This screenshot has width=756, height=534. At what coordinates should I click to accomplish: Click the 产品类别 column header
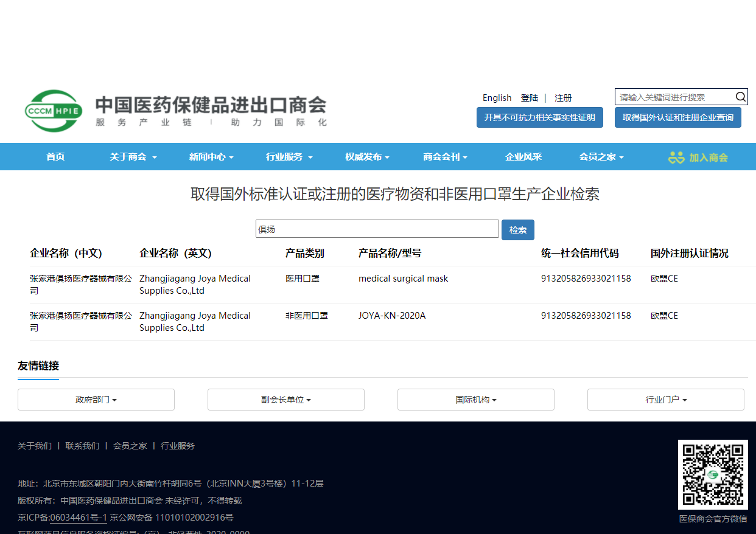(x=305, y=254)
